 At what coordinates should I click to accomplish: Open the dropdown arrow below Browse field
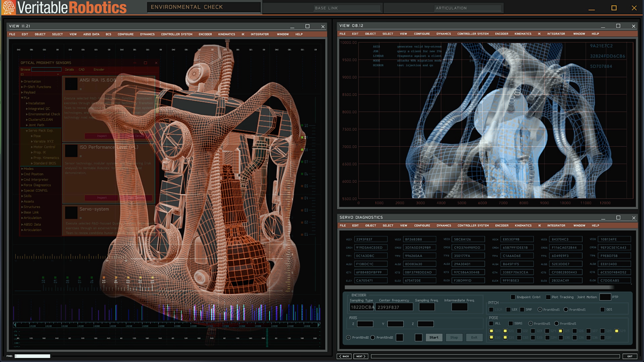point(58,74)
